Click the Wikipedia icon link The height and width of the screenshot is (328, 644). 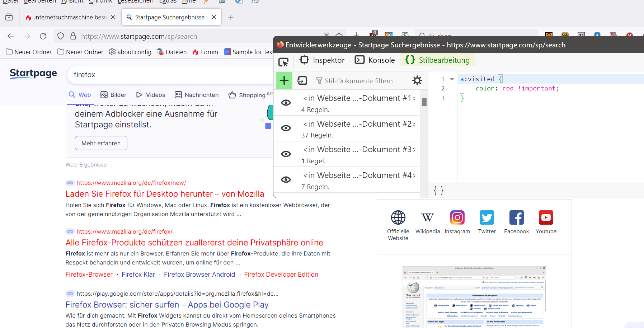coord(427,217)
